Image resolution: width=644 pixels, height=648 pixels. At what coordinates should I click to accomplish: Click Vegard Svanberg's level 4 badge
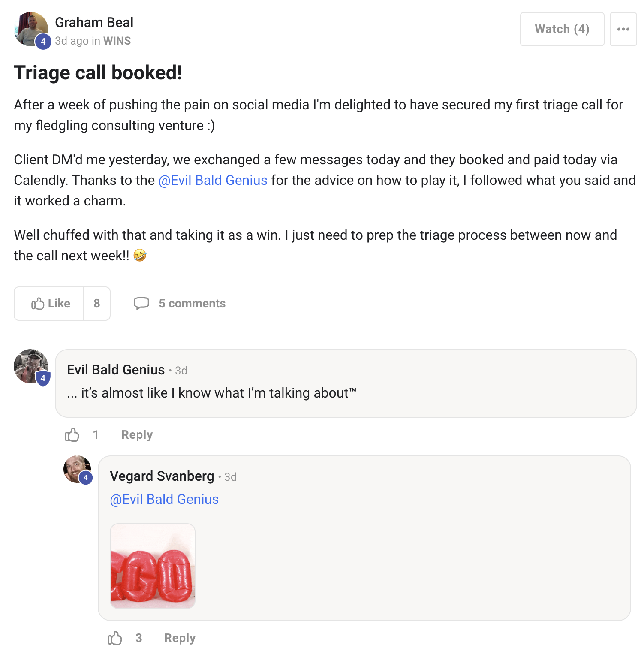pos(85,477)
